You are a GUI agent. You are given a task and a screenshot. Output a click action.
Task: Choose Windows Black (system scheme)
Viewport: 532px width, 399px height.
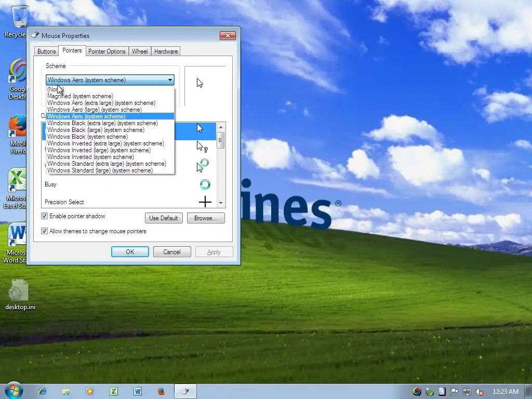pos(110,137)
